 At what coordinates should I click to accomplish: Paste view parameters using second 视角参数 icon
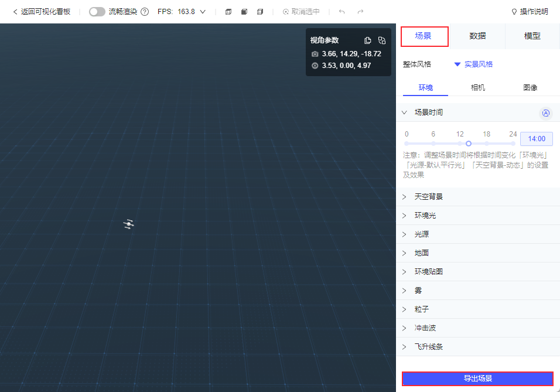tap(382, 40)
